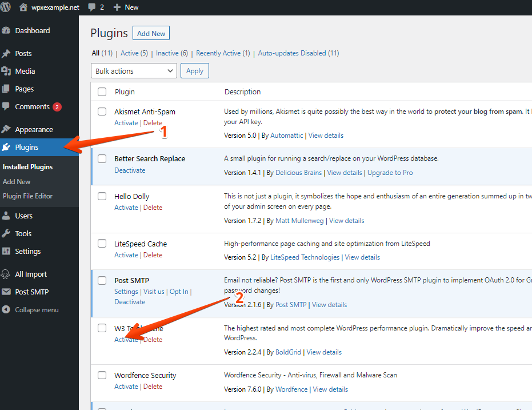
Task: Filter by Auto-updates Disabled (11)
Action: 298,53
